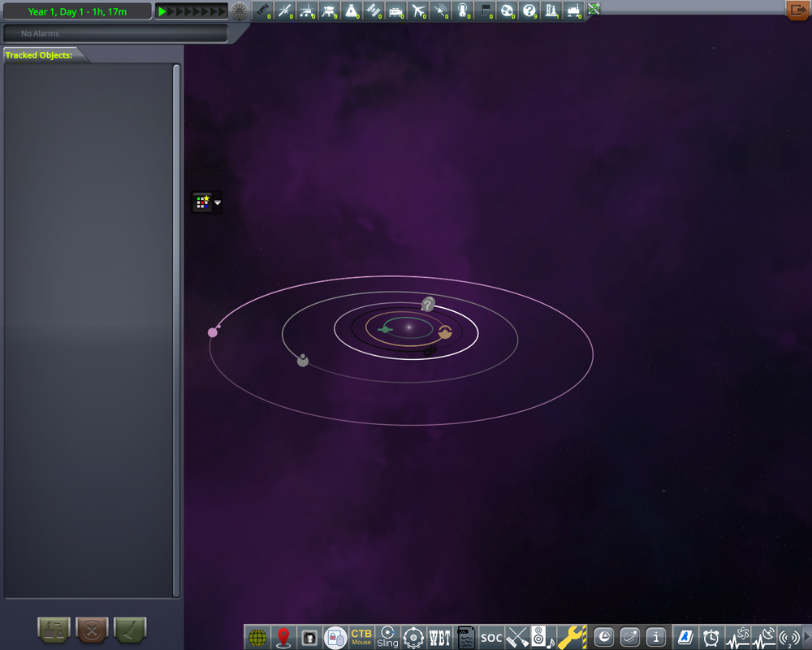This screenshot has height=650, width=812.
Task: Click the orange exit tracking station button
Action: (x=798, y=10)
